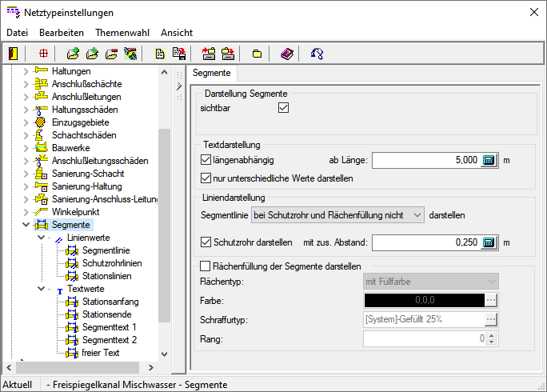Click the ellipsis button next to Farbe
The image size is (547, 392).
click(491, 300)
